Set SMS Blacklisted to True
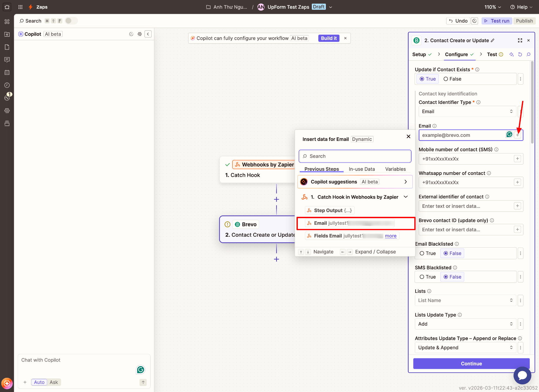 point(428,277)
